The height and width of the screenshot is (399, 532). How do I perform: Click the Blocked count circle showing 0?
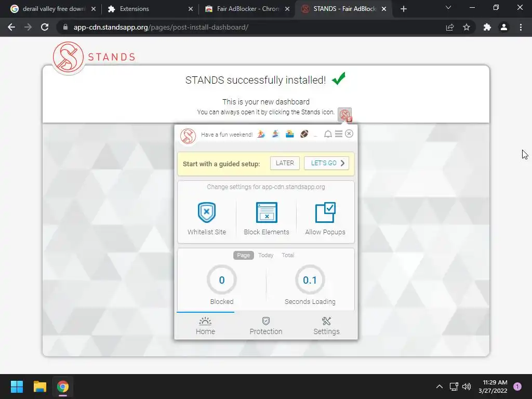(x=221, y=280)
